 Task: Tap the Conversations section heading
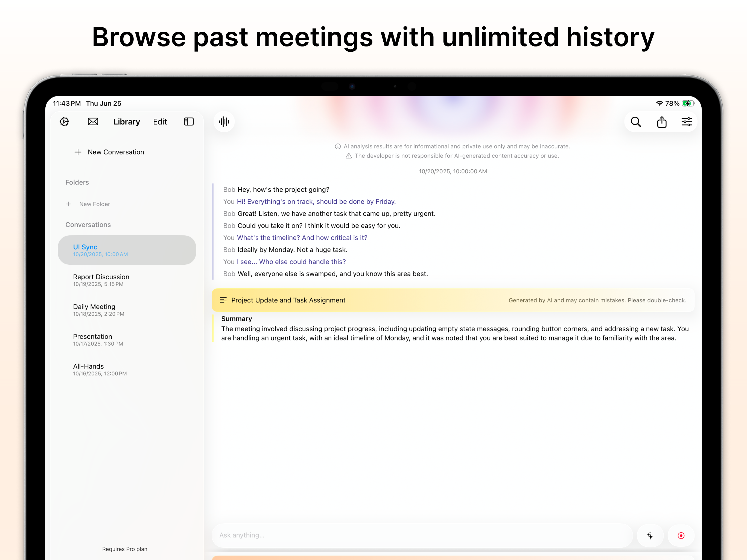click(x=88, y=224)
